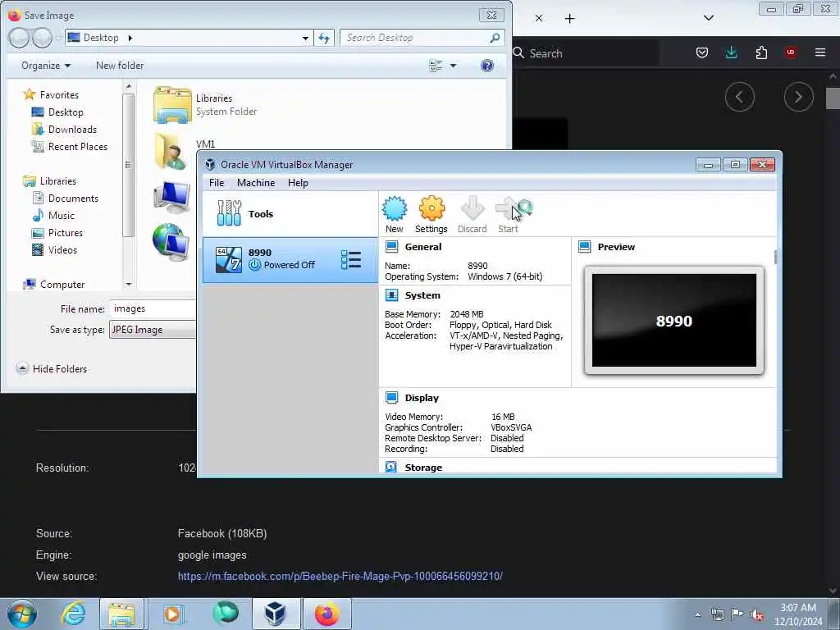Open the Help menu in VirtualBox
Screen dimensions: 840x630
(x=298, y=183)
